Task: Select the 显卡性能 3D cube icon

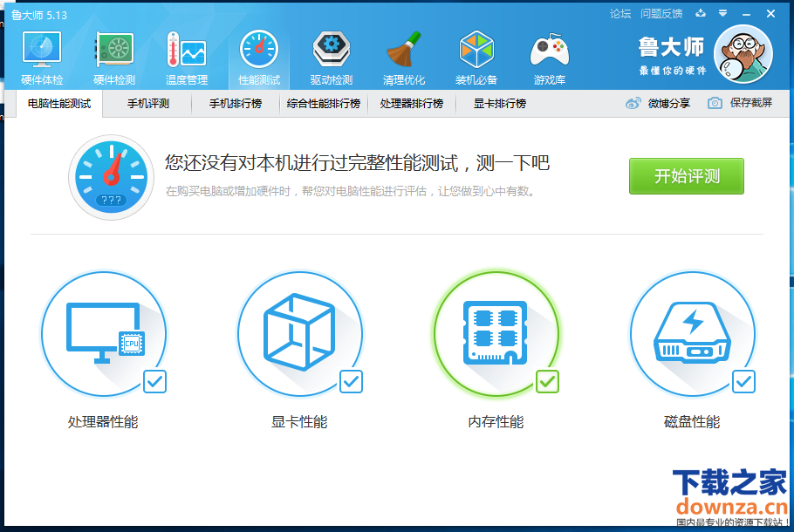Action: tap(300, 334)
